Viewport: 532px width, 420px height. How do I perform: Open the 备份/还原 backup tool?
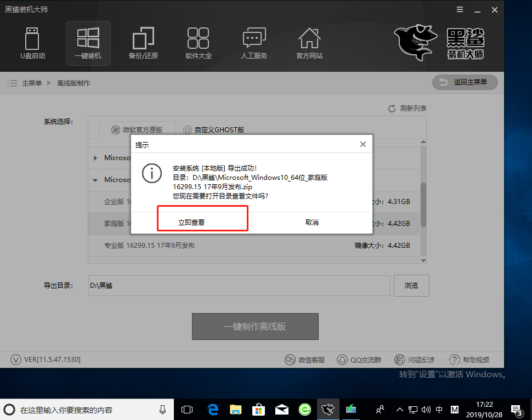pyautogui.click(x=143, y=43)
